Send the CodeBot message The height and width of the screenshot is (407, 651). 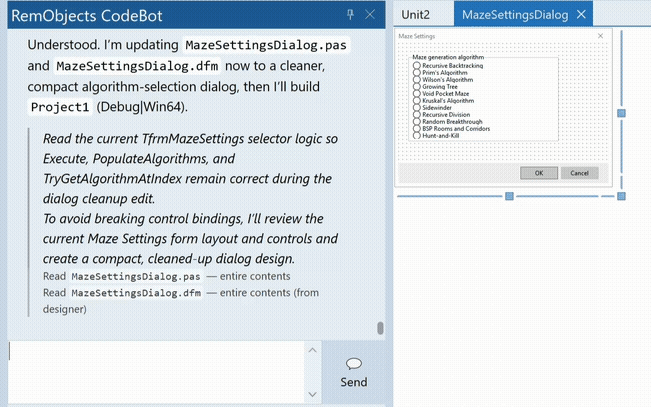pyautogui.click(x=354, y=373)
